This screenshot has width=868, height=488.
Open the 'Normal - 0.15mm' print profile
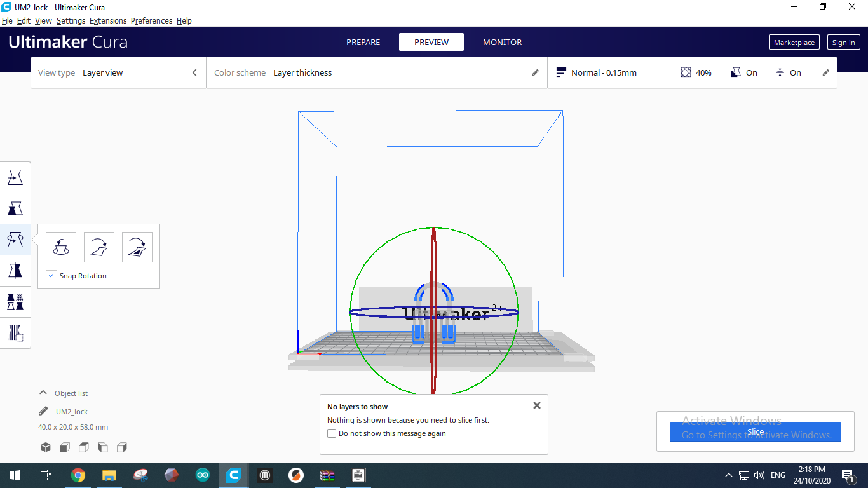[597, 72]
